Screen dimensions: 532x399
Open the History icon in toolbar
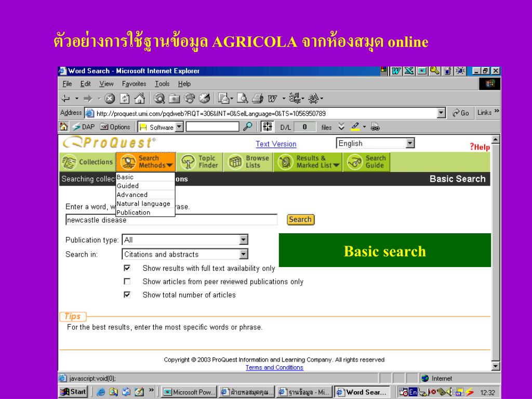pyautogui.click(x=204, y=99)
